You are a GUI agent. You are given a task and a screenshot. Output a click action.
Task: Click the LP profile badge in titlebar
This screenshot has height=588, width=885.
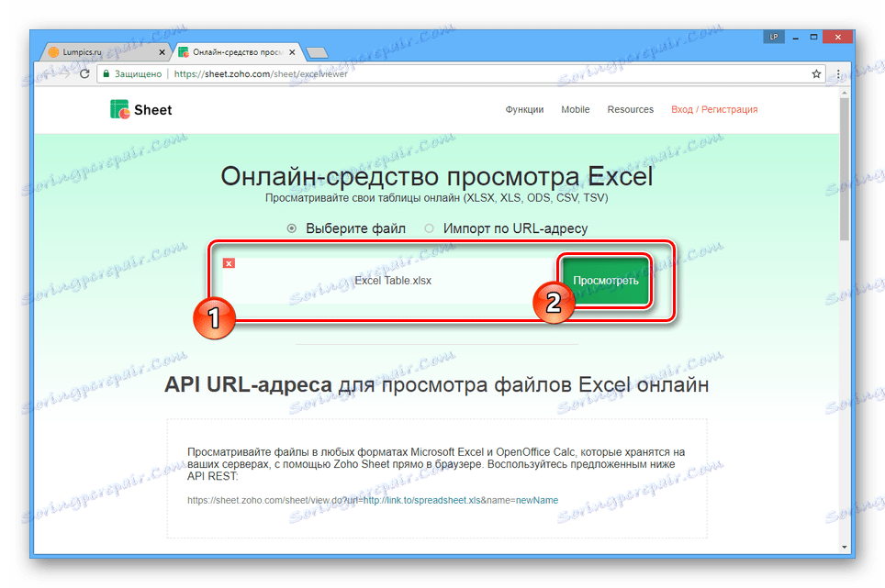coord(774,36)
